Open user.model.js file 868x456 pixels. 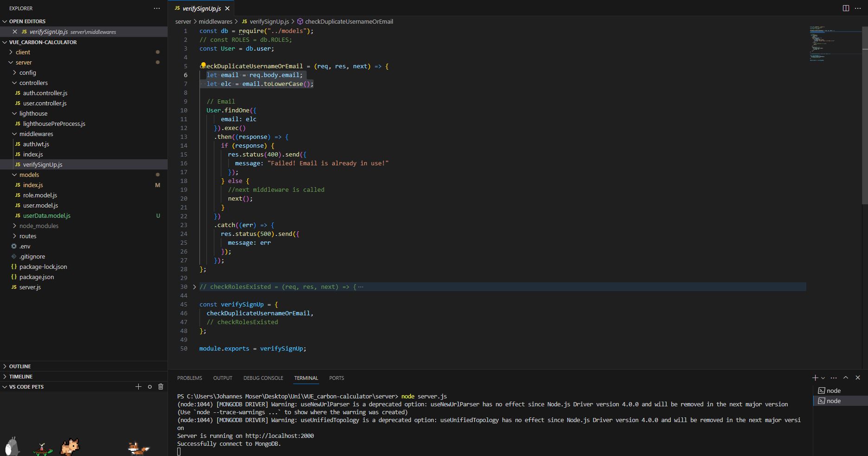pos(84,205)
